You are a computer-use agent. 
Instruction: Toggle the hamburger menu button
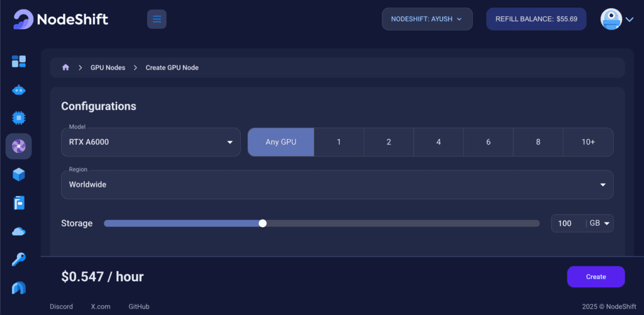(x=157, y=19)
